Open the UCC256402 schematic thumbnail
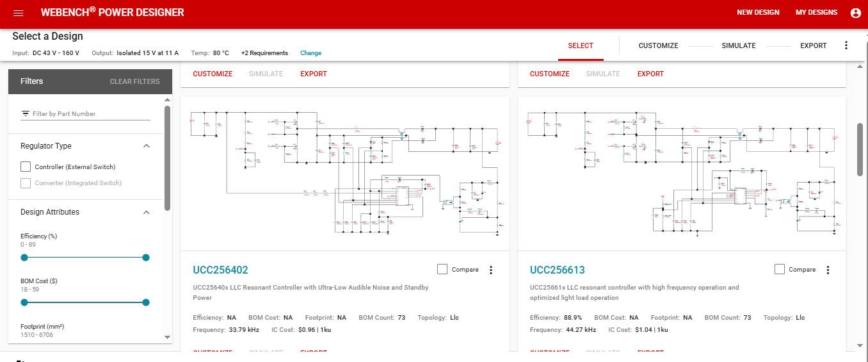This screenshot has height=362, width=868. [345, 174]
